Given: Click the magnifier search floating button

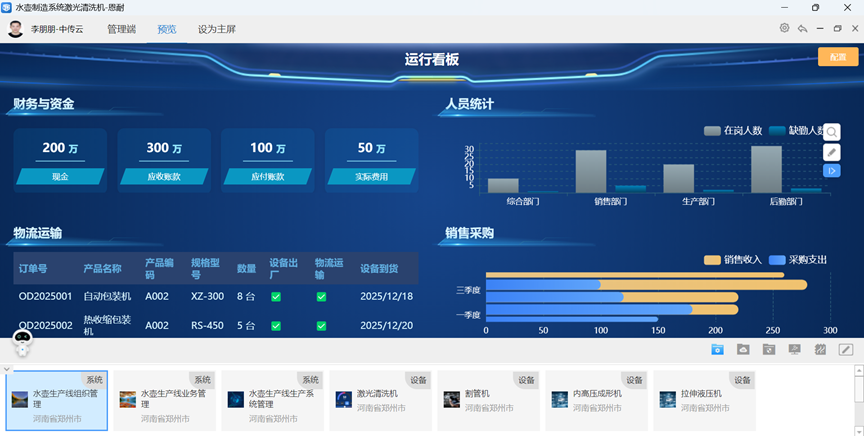Looking at the screenshot, I should click(x=832, y=132).
